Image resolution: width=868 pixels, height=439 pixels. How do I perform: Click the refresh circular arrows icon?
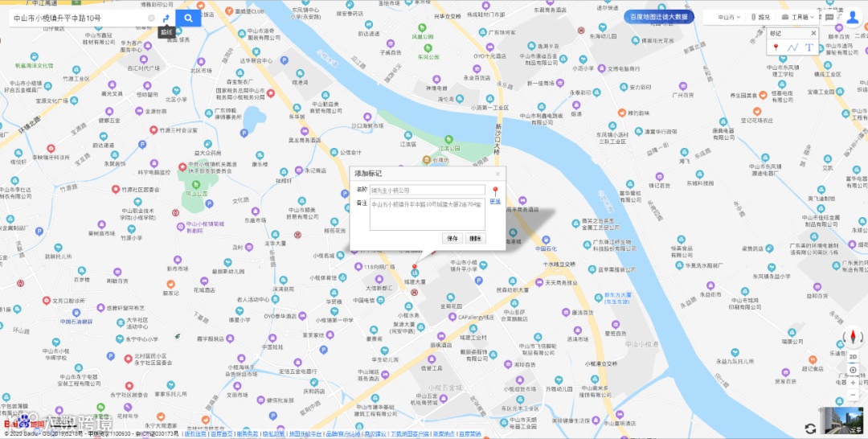click(x=810, y=429)
